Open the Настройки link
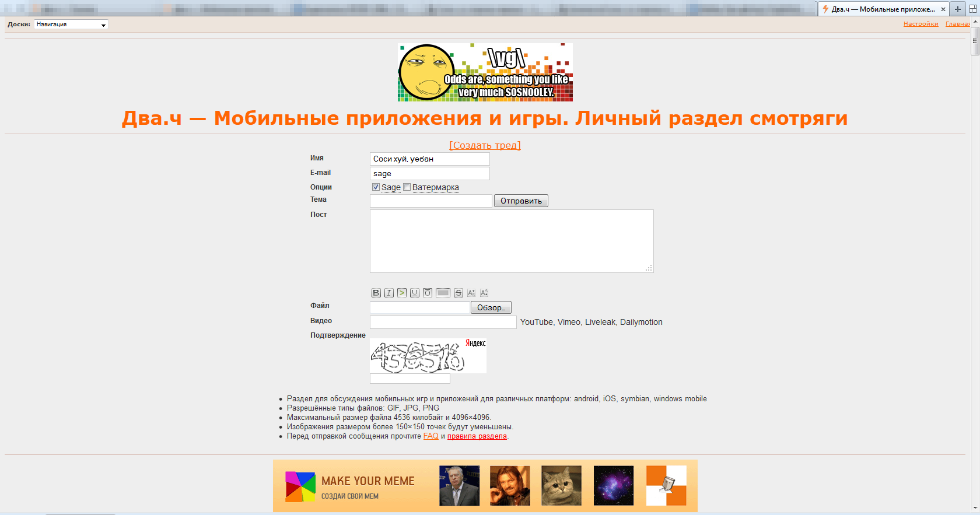The image size is (980, 515). (x=921, y=24)
